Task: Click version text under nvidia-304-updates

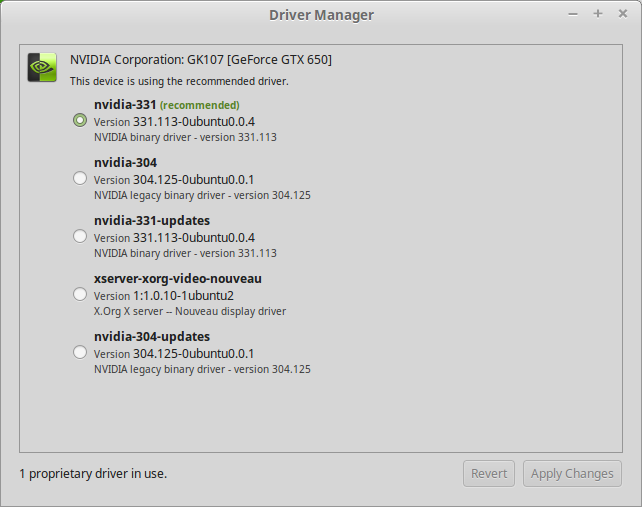Action: [x=174, y=353]
